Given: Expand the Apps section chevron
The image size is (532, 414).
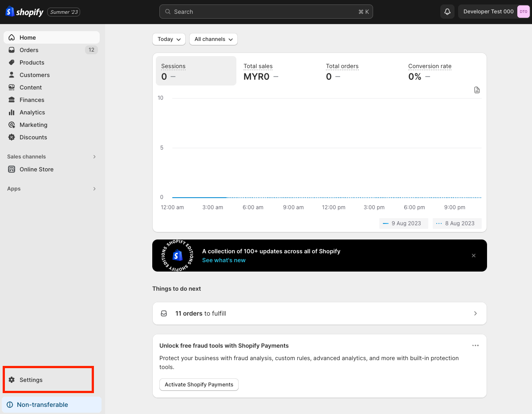Looking at the screenshot, I should 94,189.
